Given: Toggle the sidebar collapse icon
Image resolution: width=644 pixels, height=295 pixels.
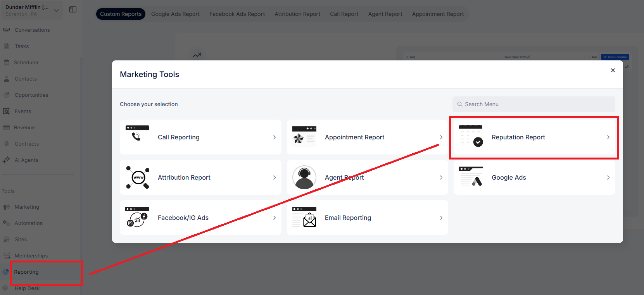Looking at the screenshot, I should point(73,9).
